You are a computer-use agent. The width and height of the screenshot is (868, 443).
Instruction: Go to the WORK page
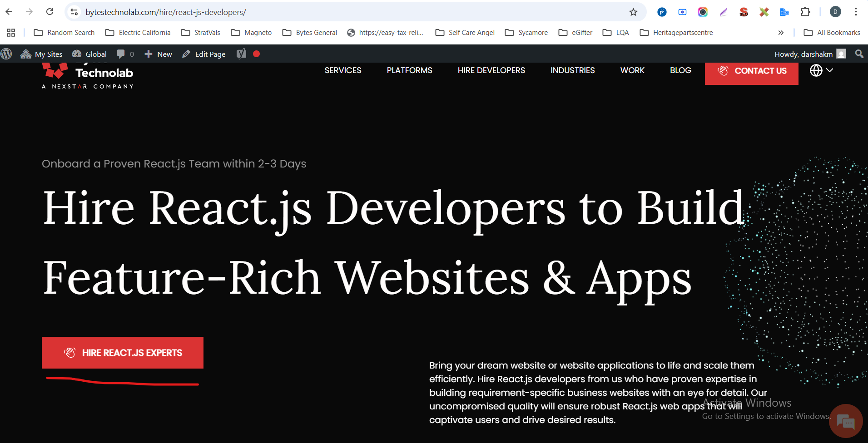click(x=632, y=70)
